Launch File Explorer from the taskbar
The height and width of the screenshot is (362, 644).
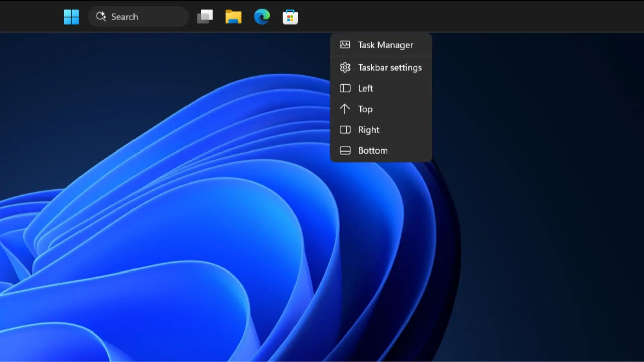(x=233, y=17)
